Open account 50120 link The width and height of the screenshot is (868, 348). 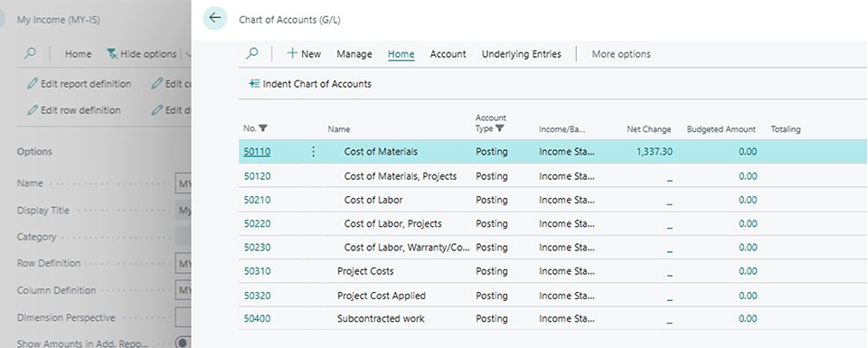(258, 176)
